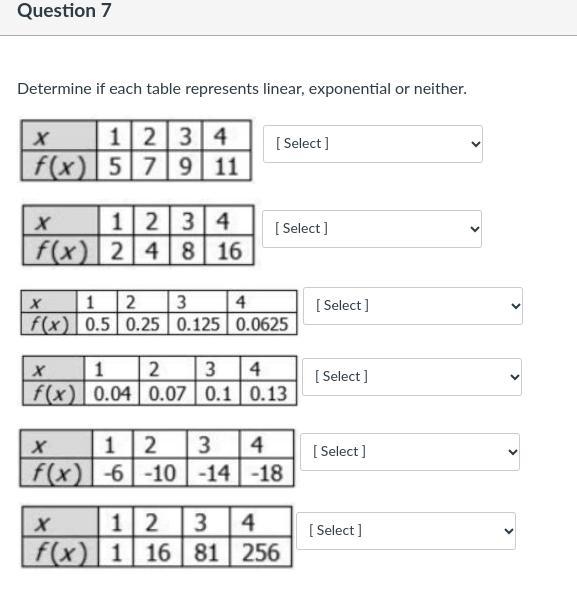577x599 pixels.
Task: Click the chevron arrow of the sixth Select box
Action: 509,531
